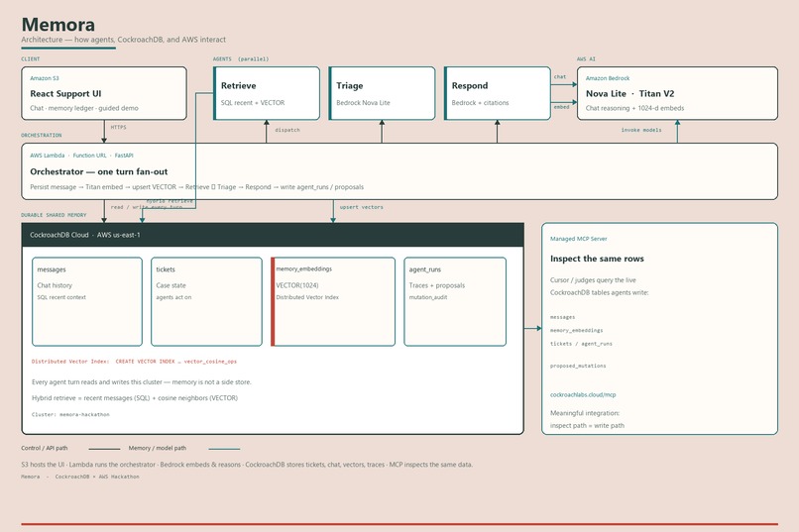Click the Amazon S3 label

point(45,78)
